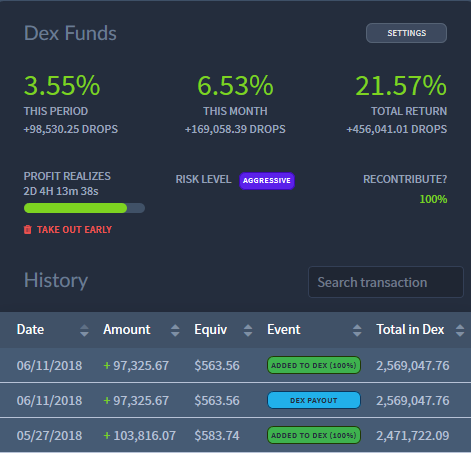Sort by Amount column arrows
Viewport: 471px width, 453px height.
tap(175, 330)
